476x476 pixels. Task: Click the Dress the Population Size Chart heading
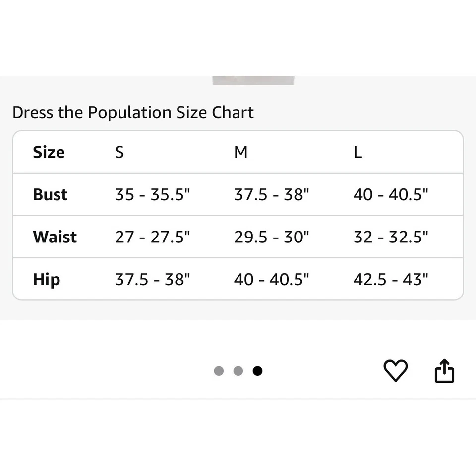point(133,112)
